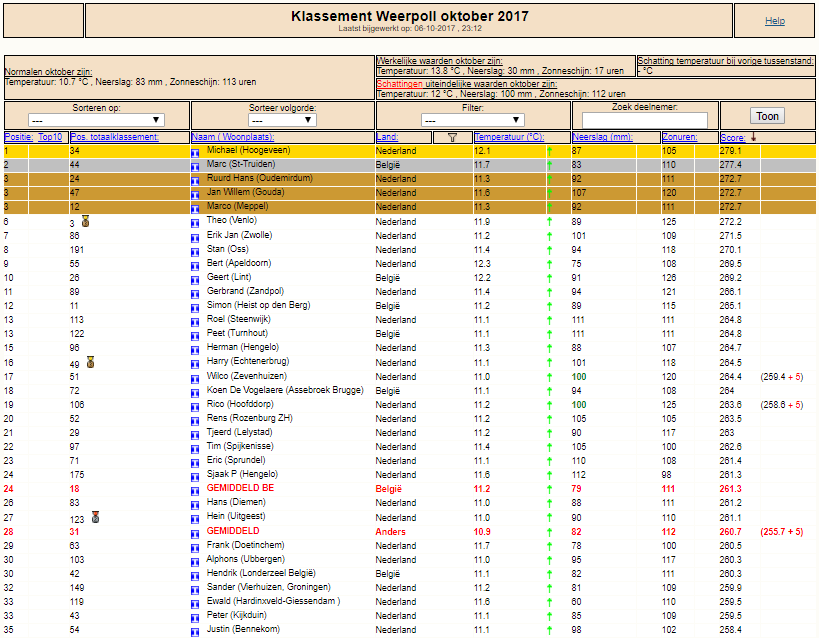Open the Sorteer volgorde dropdown
The image size is (819, 638).
282,120
